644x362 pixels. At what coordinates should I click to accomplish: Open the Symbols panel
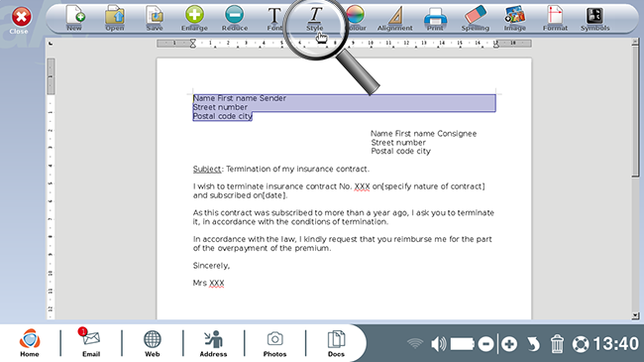click(x=594, y=18)
